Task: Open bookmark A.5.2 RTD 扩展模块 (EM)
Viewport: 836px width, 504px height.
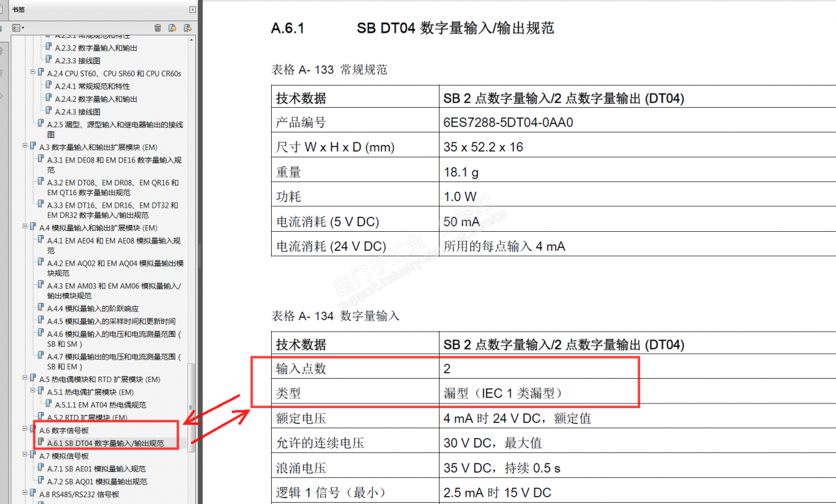Action: (87, 417)
